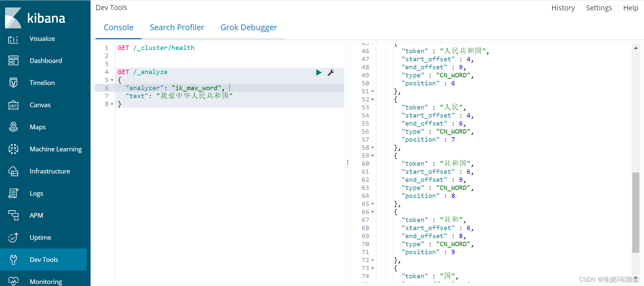Open the Canvas sidebar icon

pyautogui.click(x=13, y=105)
